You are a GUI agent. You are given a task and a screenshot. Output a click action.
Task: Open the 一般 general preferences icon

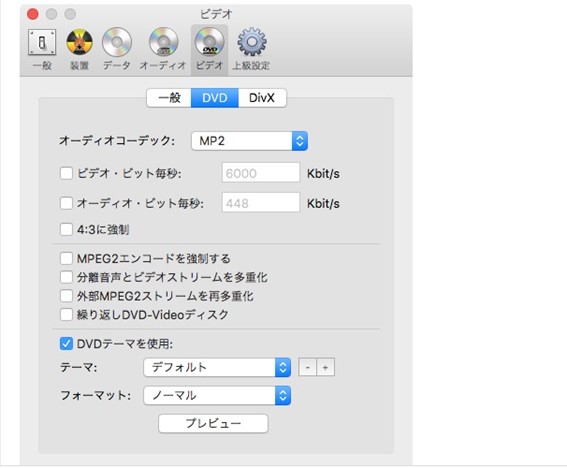(x=42, y=49)
